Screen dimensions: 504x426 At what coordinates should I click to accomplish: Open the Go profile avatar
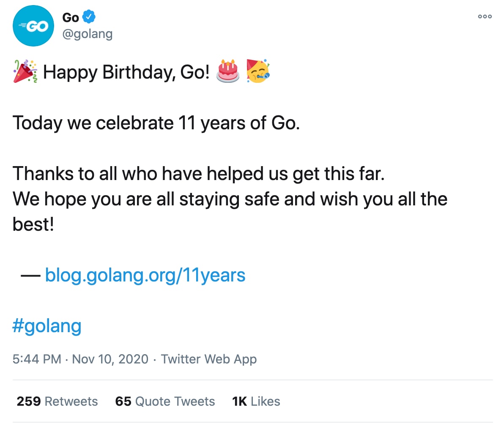tap(33, 26)
